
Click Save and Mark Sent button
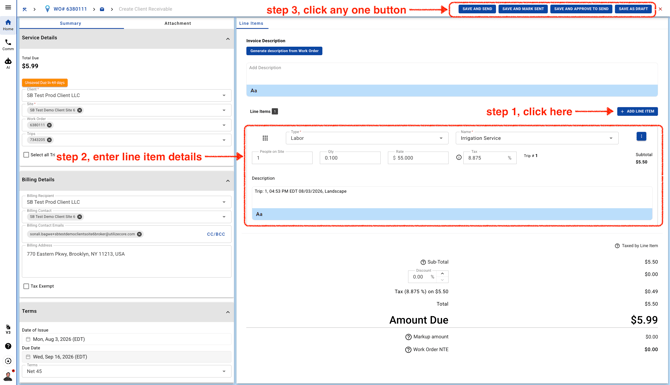pos(523,9)
